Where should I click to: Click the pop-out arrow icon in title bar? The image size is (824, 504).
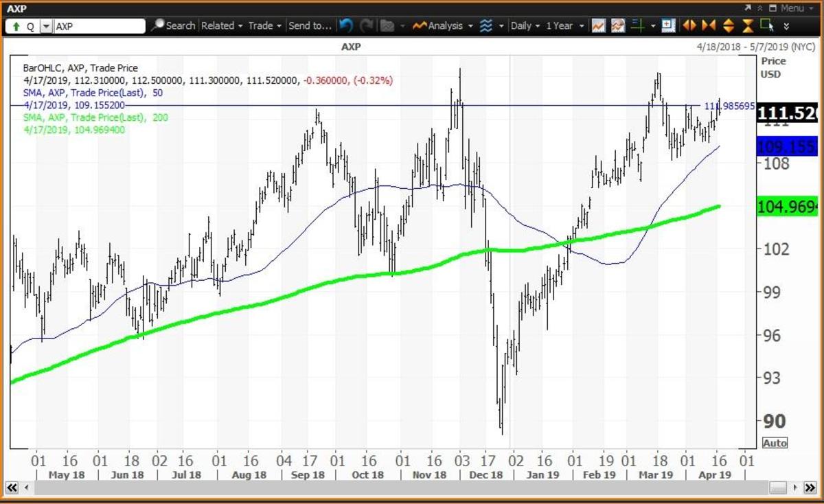coord(748,8)
